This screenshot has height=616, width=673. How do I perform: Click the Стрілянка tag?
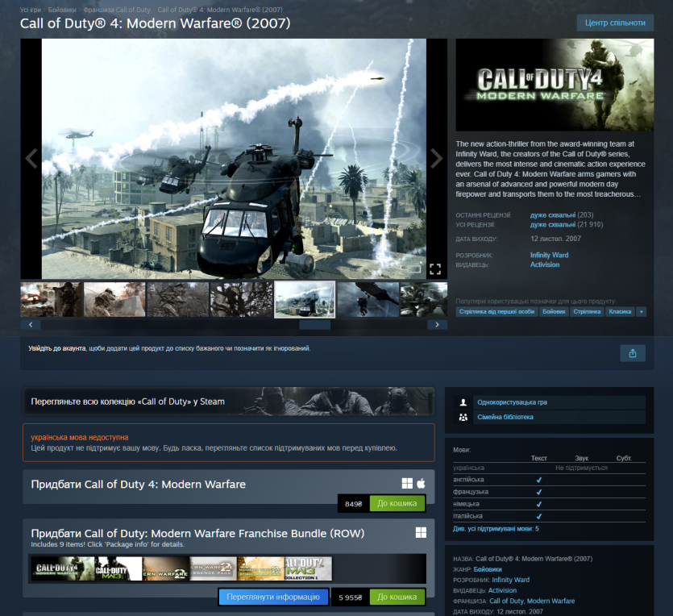pyautogui.click(x=587, y=312)
